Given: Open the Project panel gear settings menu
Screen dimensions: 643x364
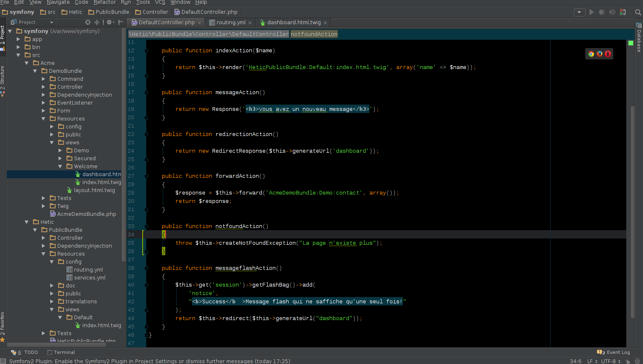Looking at the screenshot, I should (x=110, y=22).
